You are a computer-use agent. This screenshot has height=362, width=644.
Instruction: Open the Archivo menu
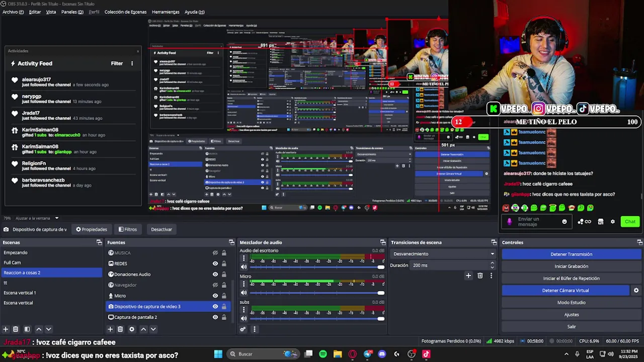point(13,12)
